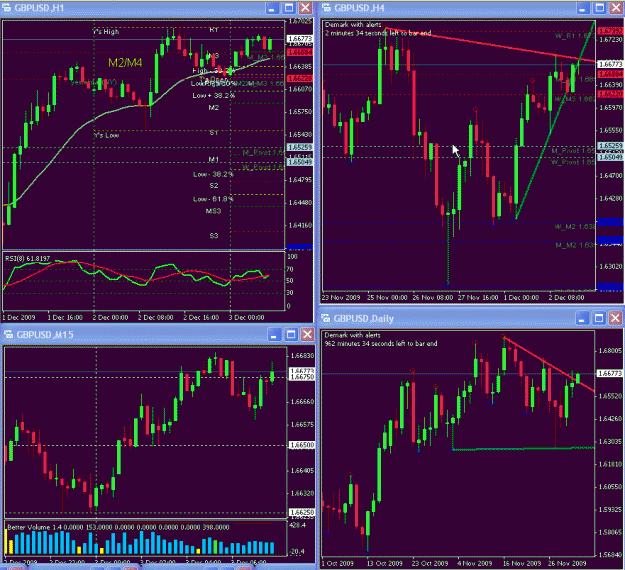The height and width of the screenshot is (570, 625).
Task: Click the Low - 61.8% label in H1 chart
Action: point(213,199)
